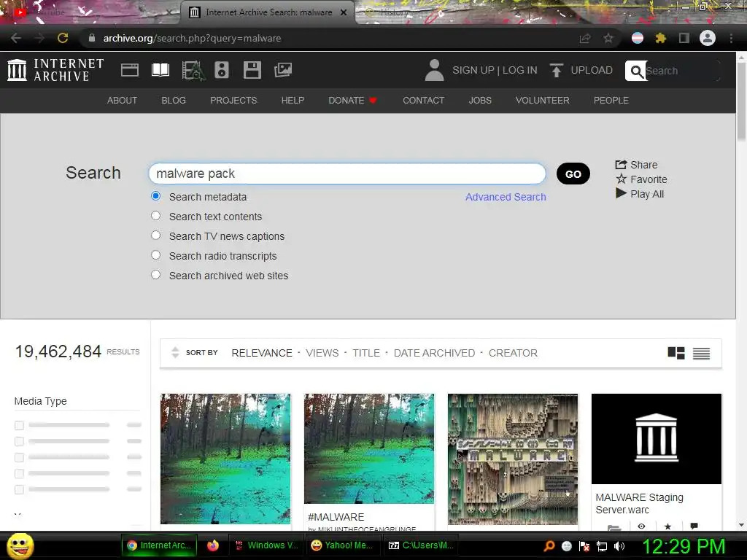747x560 pixels.
Task: Select Search archived web sites option
Action: click(x=156, y=275)
